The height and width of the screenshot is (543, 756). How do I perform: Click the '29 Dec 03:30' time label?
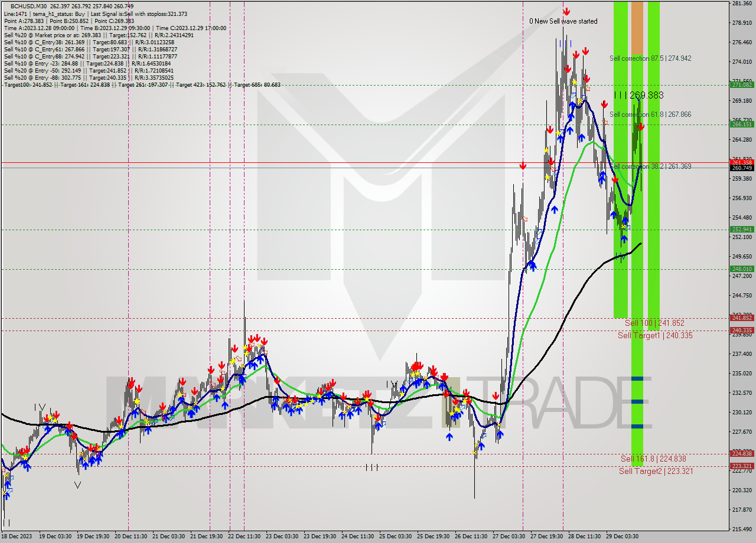point(622,537)
